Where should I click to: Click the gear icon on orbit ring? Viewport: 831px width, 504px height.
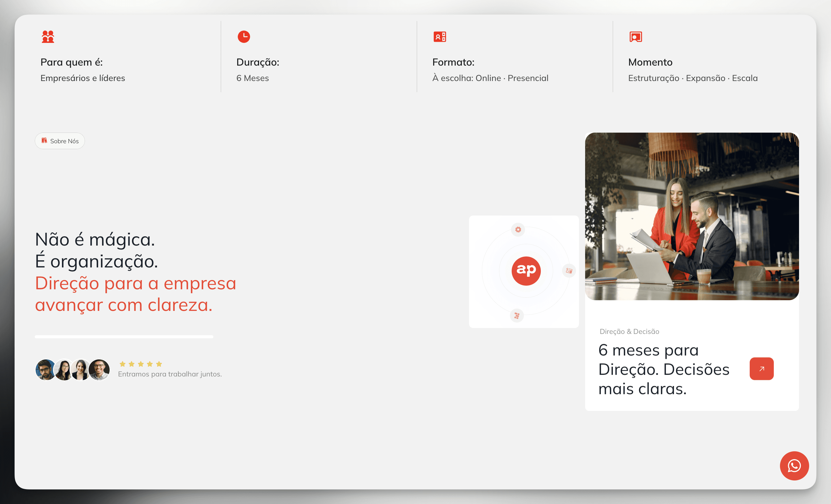[x=518, y=230]
